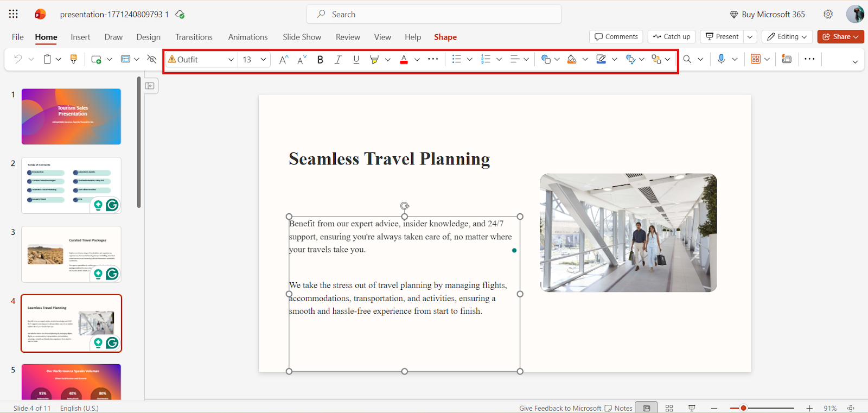Toggle underline formatting
This screenshot has height=413, width=868.
356,60
